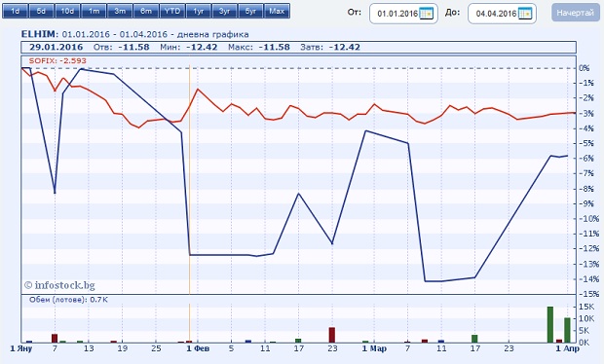Click the Начертай draw button

pyautogui.click(x=576, y=14)
